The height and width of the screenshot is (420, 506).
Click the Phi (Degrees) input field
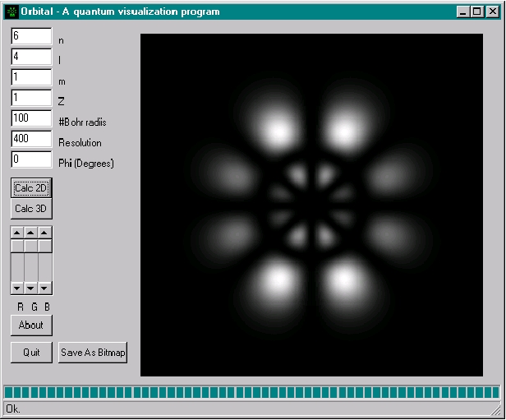point(31,159)
